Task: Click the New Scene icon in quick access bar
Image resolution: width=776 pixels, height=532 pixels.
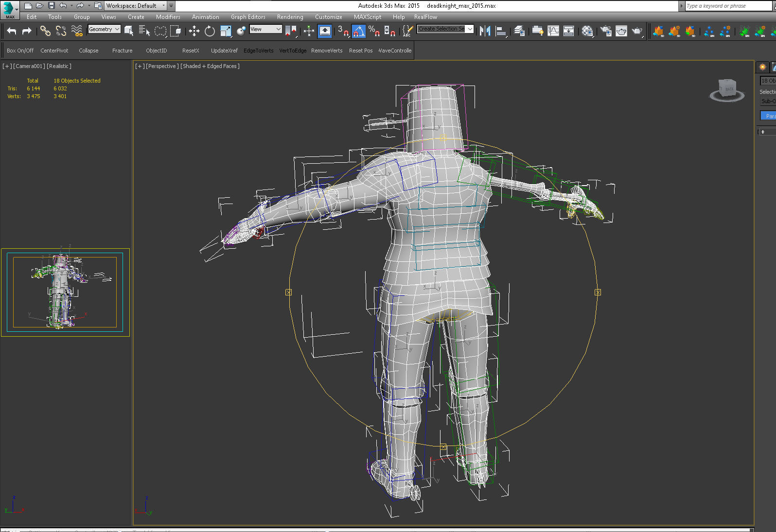Action: pyautogui.click(x=28, y=5)
